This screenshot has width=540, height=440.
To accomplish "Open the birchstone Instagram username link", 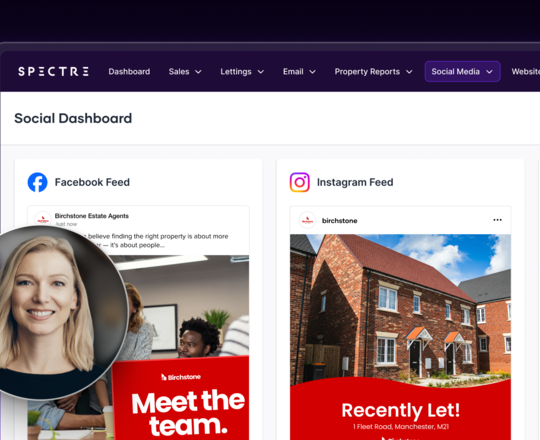I will [340, 221].
